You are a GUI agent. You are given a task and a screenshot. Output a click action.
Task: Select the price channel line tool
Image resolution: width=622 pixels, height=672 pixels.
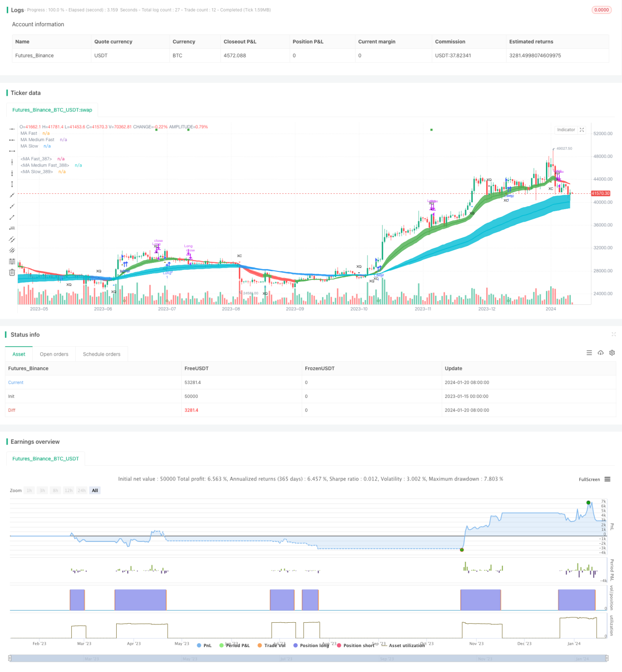12,239
